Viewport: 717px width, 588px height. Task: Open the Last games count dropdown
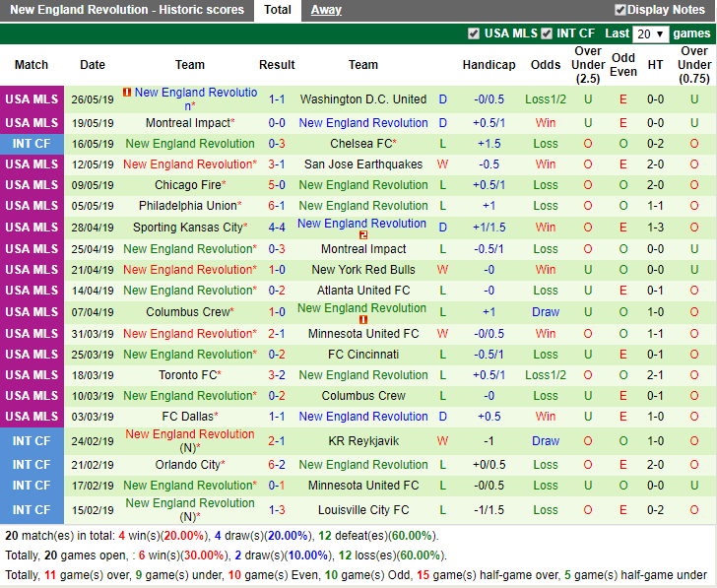(x=650, y=34)
